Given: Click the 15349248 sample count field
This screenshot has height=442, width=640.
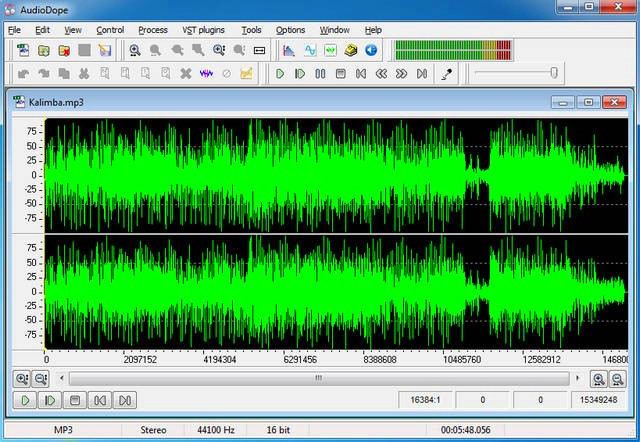Looking at the screenshot, I should coord(598,400).
